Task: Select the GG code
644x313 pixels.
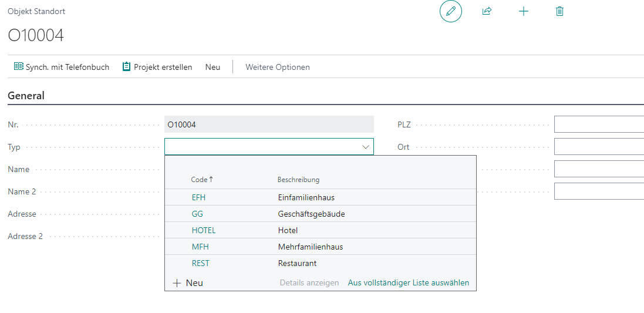Action: point(197,214)
